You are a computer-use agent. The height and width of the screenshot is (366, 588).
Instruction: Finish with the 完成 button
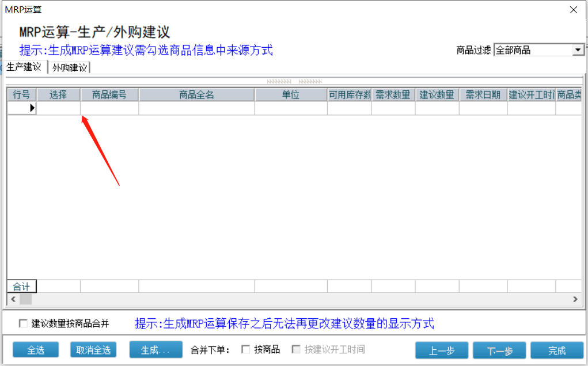coord(557,350)
